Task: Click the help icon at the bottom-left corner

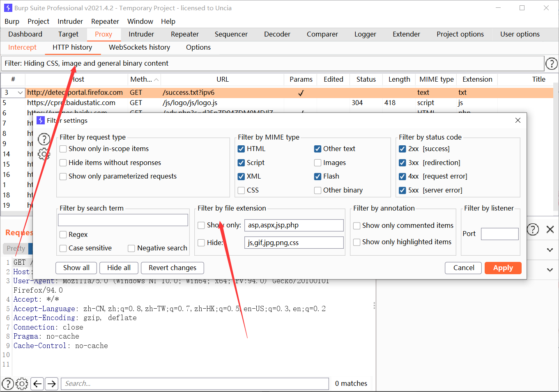Action: tap(8, 383)
